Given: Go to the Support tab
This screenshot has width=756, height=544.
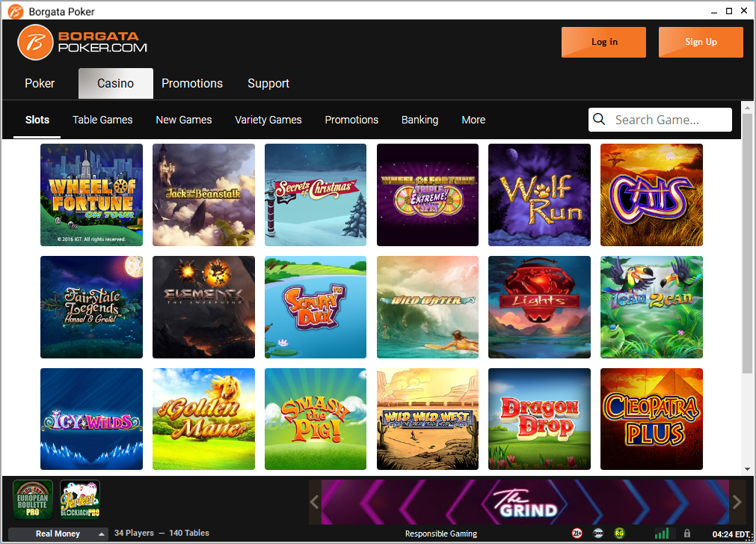Looking at the screenshot, I should click(x=268, y=83).
